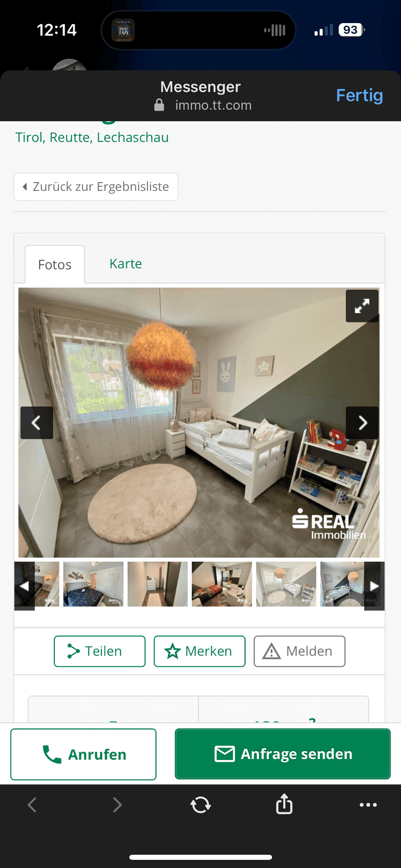Open the browser share sheet icon
The height and width of the screenshot is (868, 401).
[x=284, y=804]
